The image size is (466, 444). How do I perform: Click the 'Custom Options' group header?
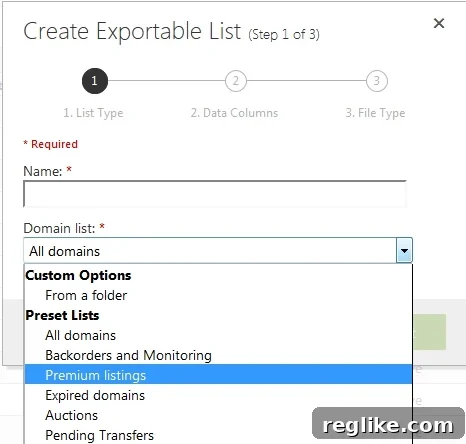pos(78,275)
